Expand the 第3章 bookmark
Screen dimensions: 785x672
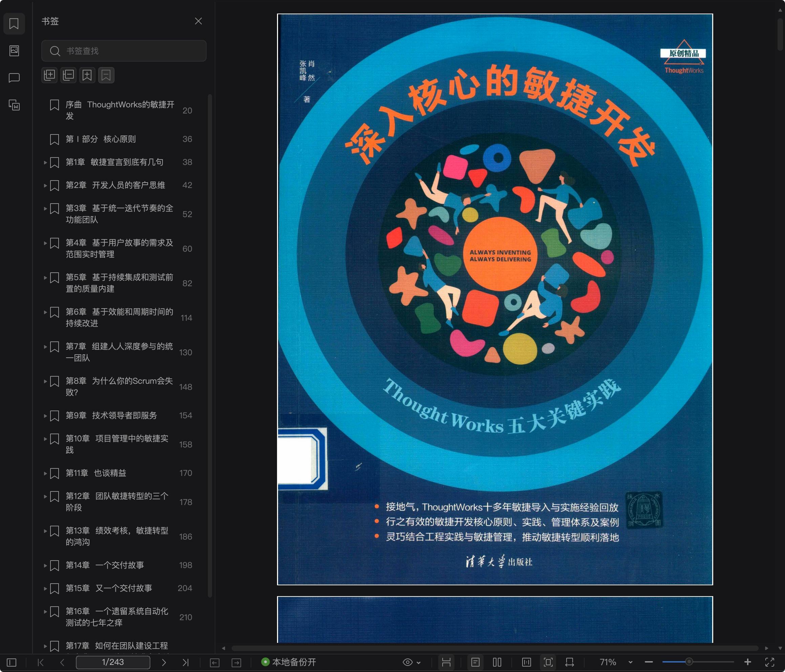coord(45,208)
